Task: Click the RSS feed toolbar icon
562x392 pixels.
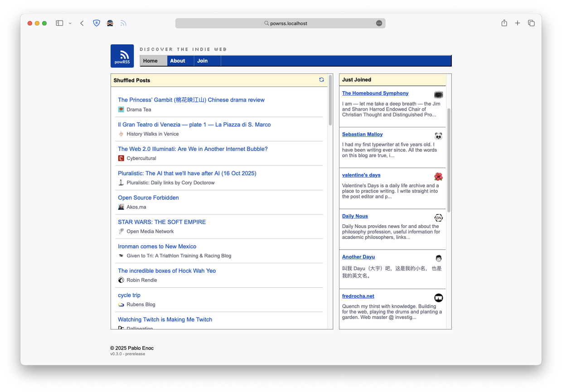Action: click(x=123, y=23)
